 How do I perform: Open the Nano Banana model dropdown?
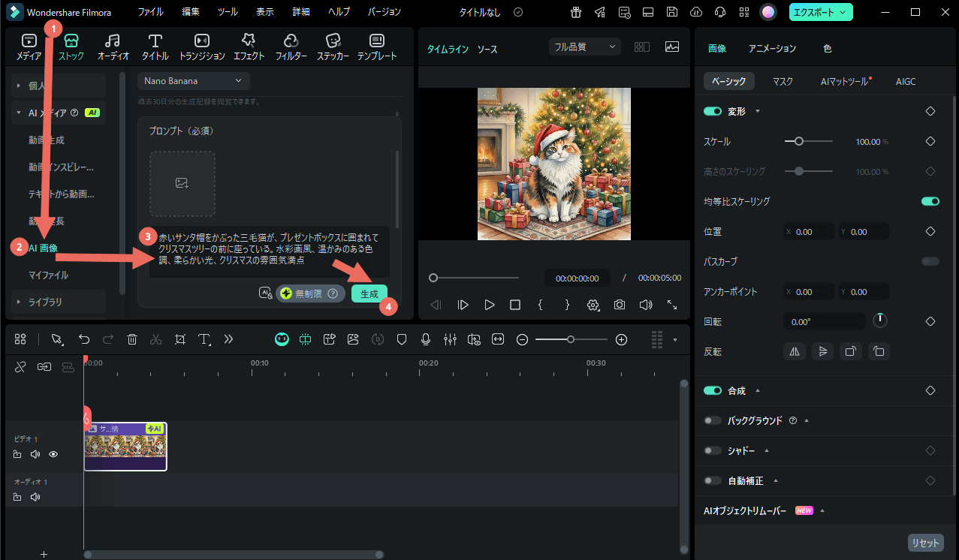[193, 80]
